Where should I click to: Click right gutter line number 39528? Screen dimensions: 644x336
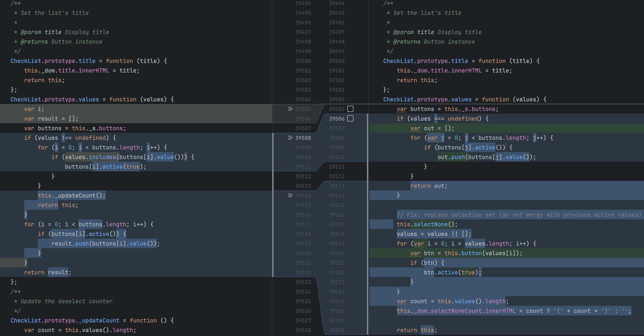click(x=336, y=330)
